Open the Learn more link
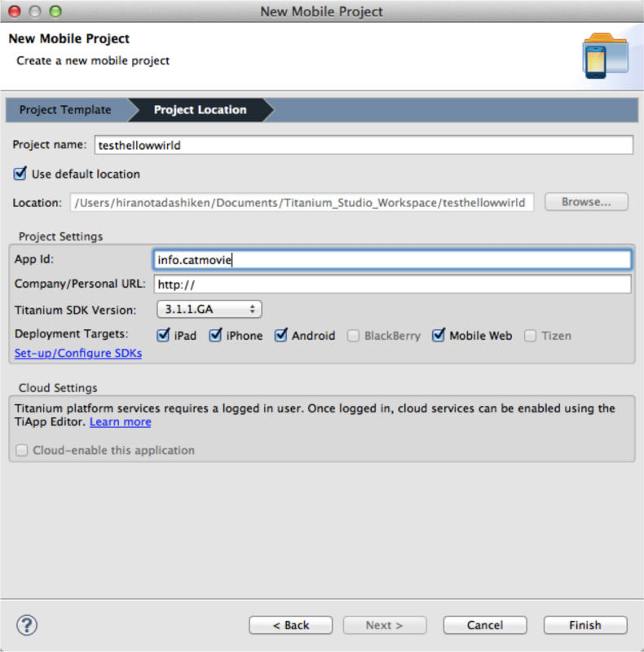The height and width of the screenshot is (652, 644). 120,421
